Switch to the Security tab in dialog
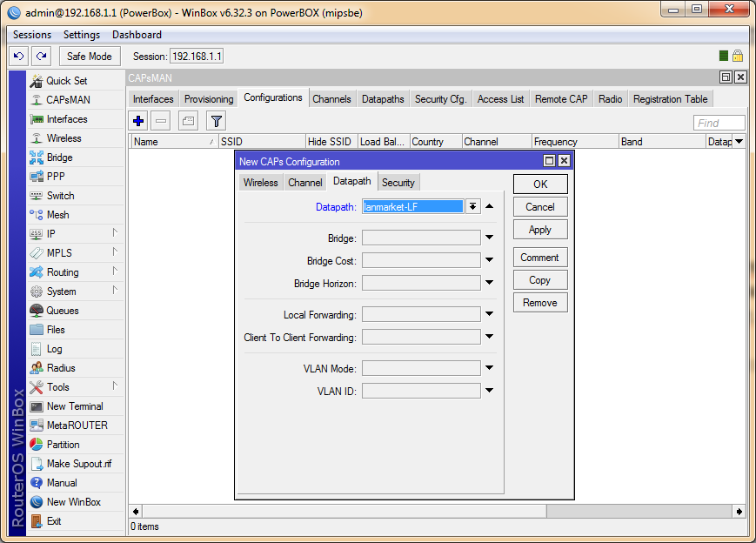756x543 pixels. 398,182
